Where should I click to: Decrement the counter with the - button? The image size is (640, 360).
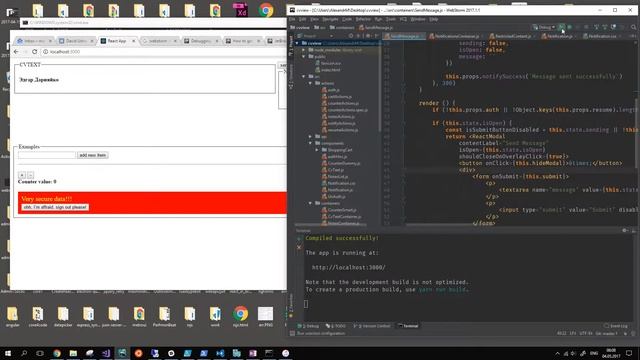[x=30, y=175]
